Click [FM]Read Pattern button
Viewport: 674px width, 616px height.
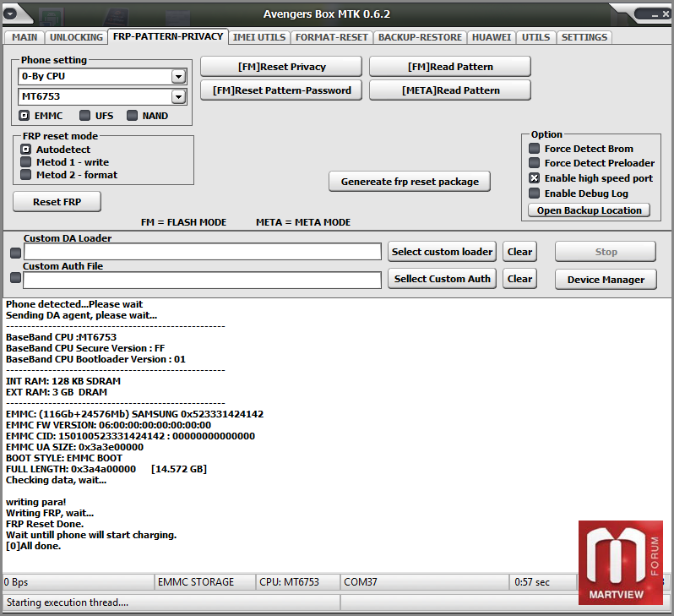tap(450, 67)
